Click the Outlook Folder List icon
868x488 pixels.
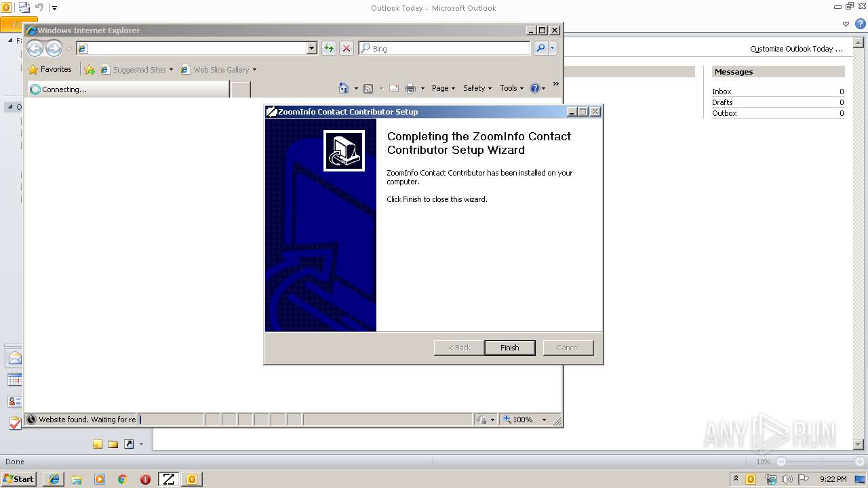(113, 444)
